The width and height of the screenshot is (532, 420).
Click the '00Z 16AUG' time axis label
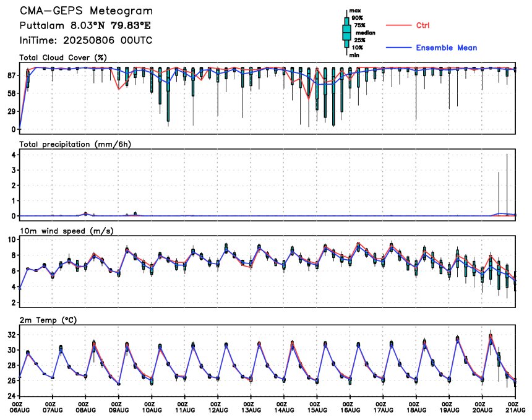click(x=350, y=407)
